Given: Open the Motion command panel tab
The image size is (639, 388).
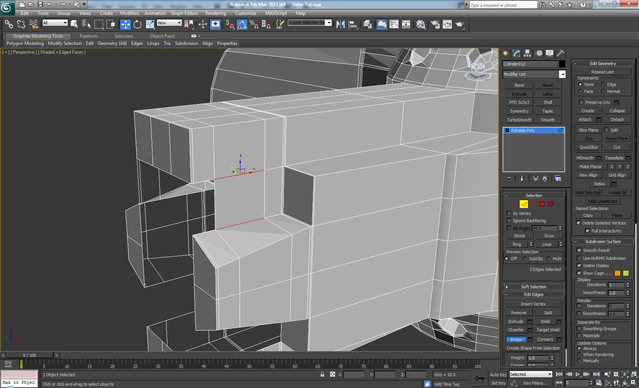Looking at the screenshot, I should pos(539,53).
